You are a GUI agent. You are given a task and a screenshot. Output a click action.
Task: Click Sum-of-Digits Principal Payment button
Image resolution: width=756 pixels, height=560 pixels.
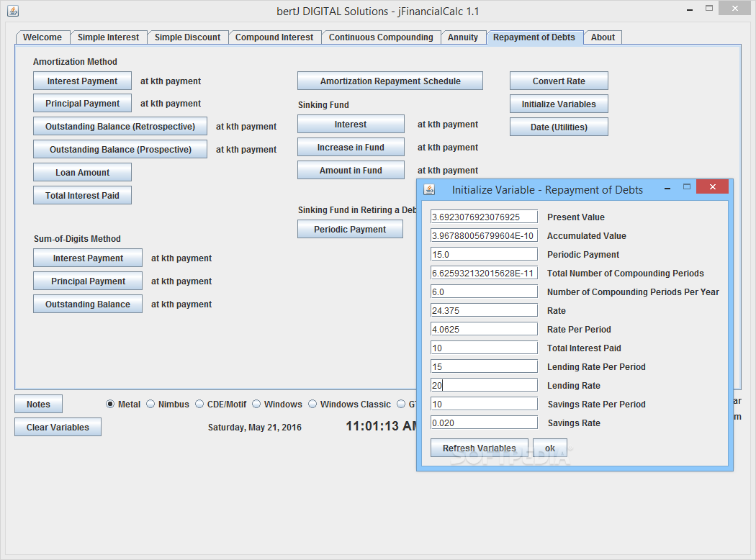[88, 281]
